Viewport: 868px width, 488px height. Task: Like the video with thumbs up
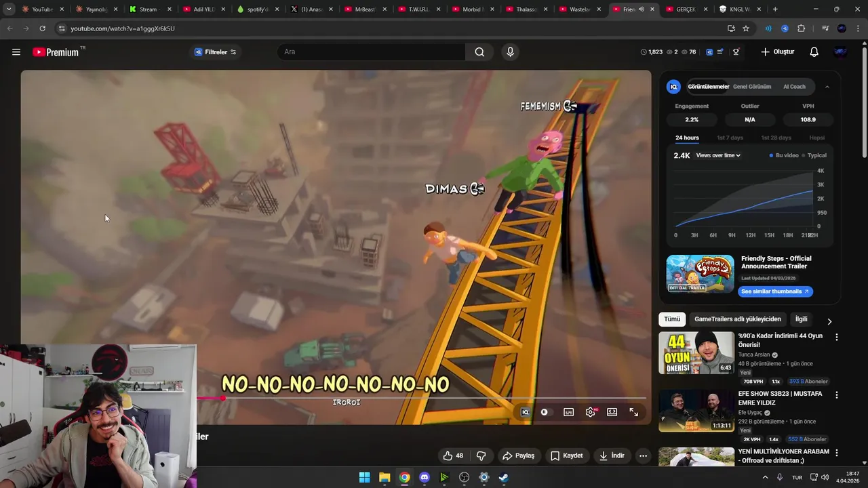(453, 455)
